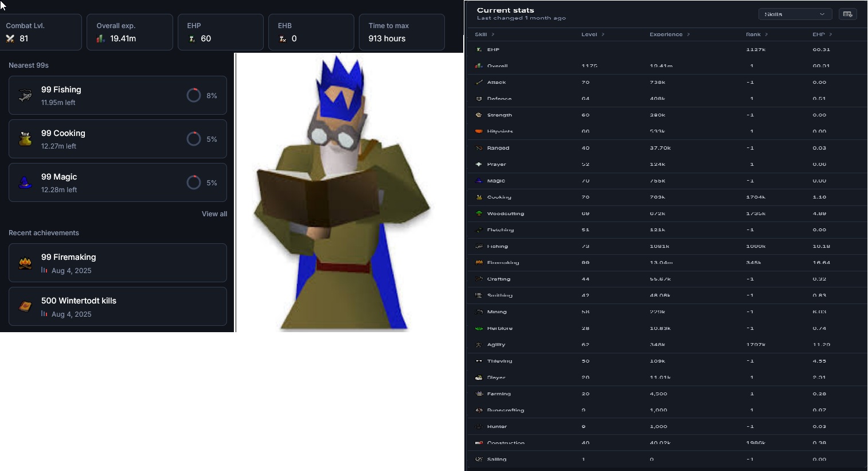The height and width of the screenshot is (471, 868).
Task: Click the View all link under Nearest 99s
Action: tap(214, 214)
